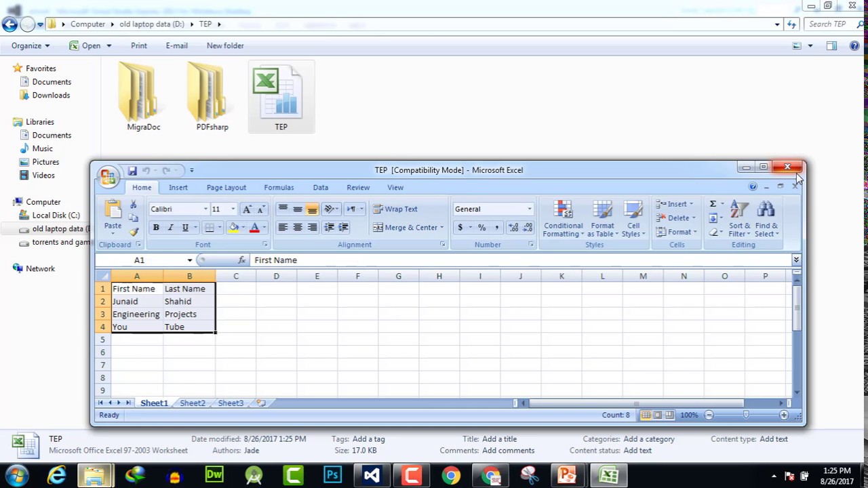
Task: Toggle Underline formatting button
Action: (184, 228)
